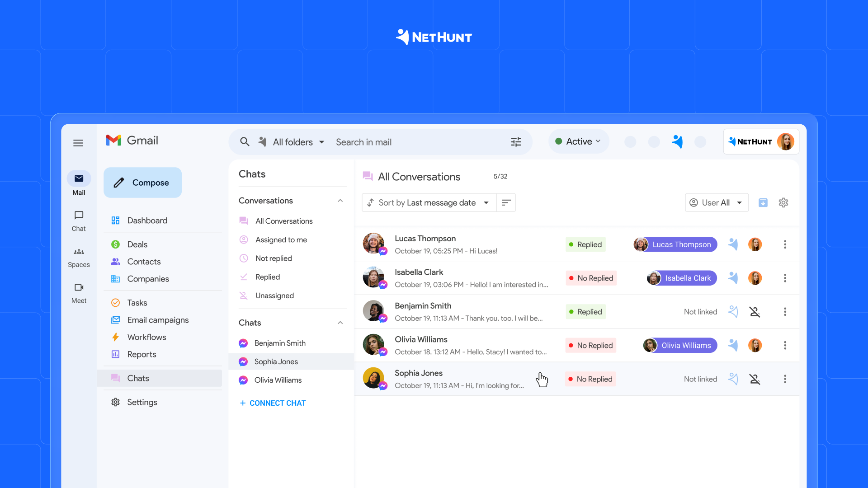Screen dimensions: 868x488
Task: Click the Compose button
Action: click(142, 183)
